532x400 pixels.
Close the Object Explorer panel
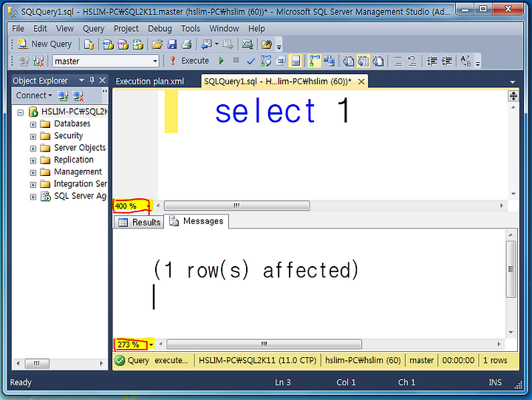click(103, 81)
